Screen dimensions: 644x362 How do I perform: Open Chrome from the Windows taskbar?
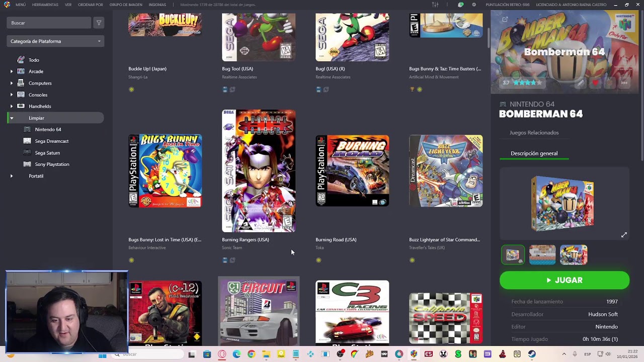(251, 354)
